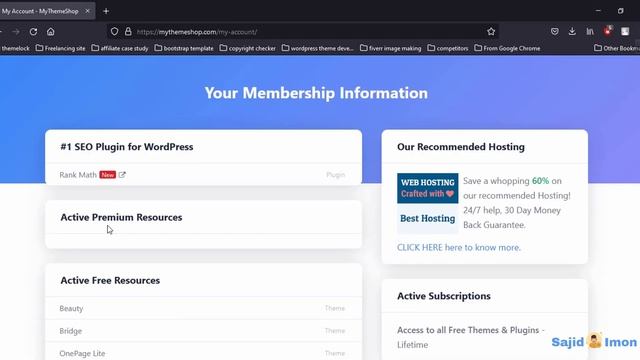Open the Freelancing site bookmark folder
640x360 pixels.
(x=60, y=48)
